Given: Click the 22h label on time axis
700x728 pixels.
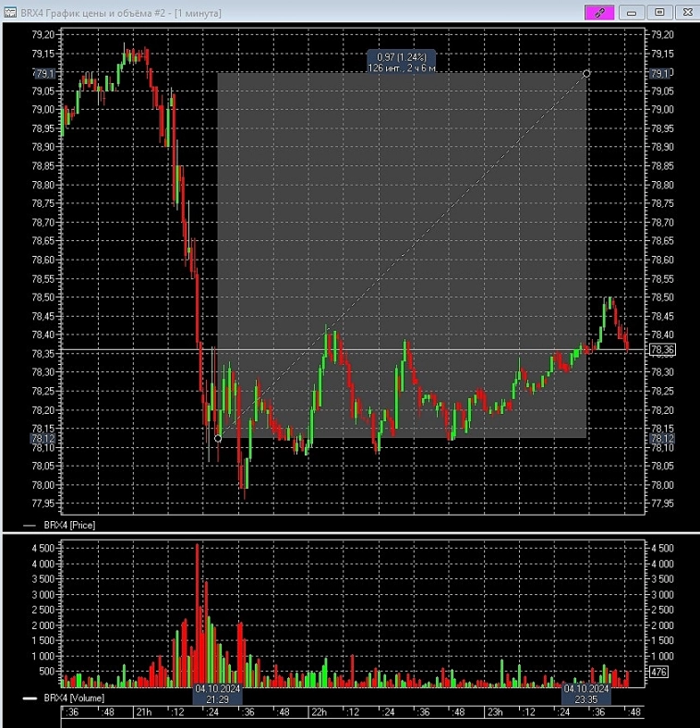Looking at the screenshot, I should click(319, 711).
